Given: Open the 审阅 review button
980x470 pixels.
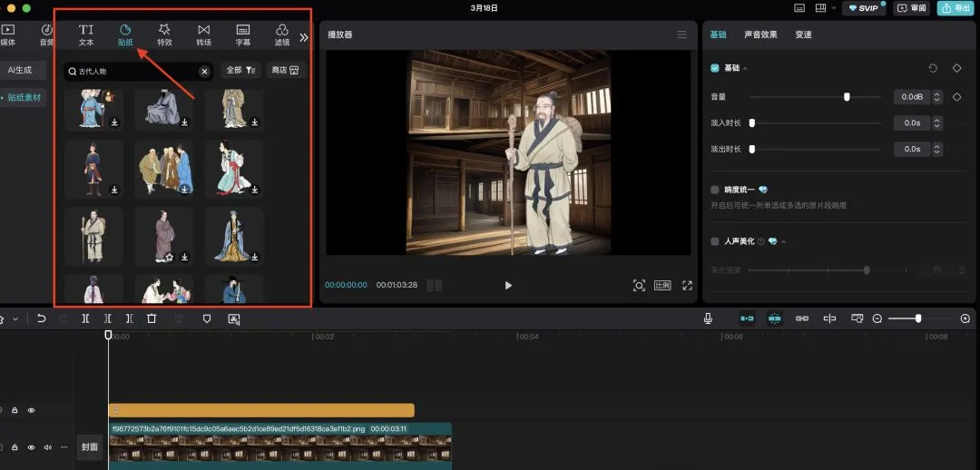Looking at the screenshot, I should pyautogui.click(x=911, y=8).
